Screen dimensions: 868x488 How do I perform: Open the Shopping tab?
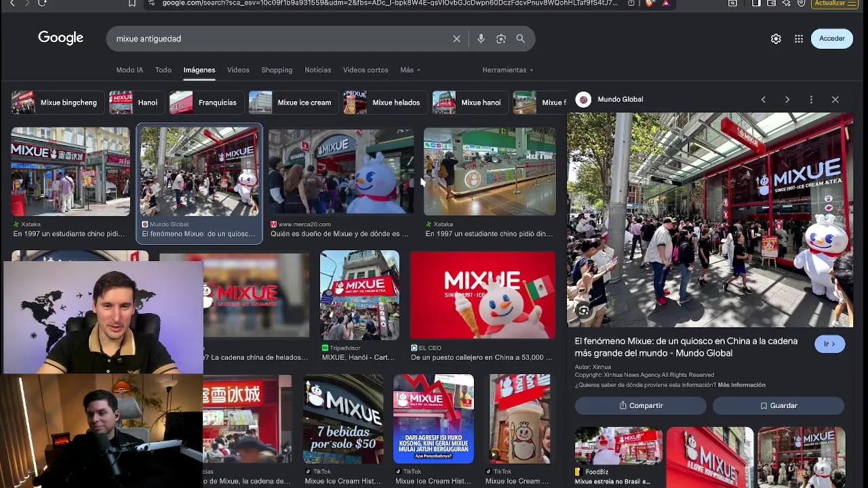(277, 70)
